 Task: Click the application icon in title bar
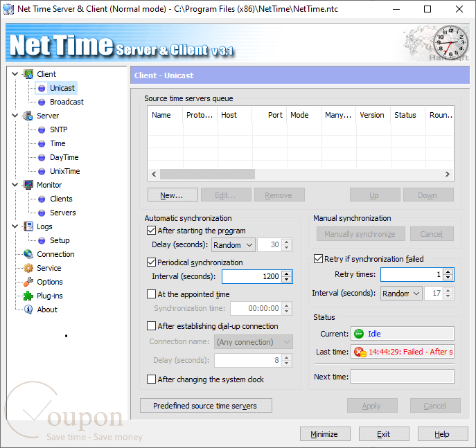(x=8, y=9)
